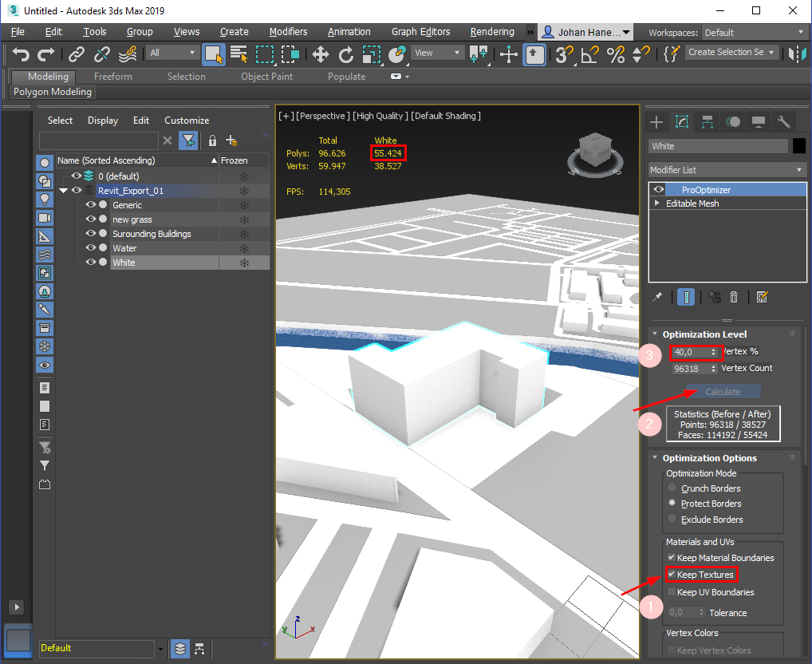Screen dimensions: 812x664
Task: Open the Hierarchy panel tab icon
Action: pos(708,121)
